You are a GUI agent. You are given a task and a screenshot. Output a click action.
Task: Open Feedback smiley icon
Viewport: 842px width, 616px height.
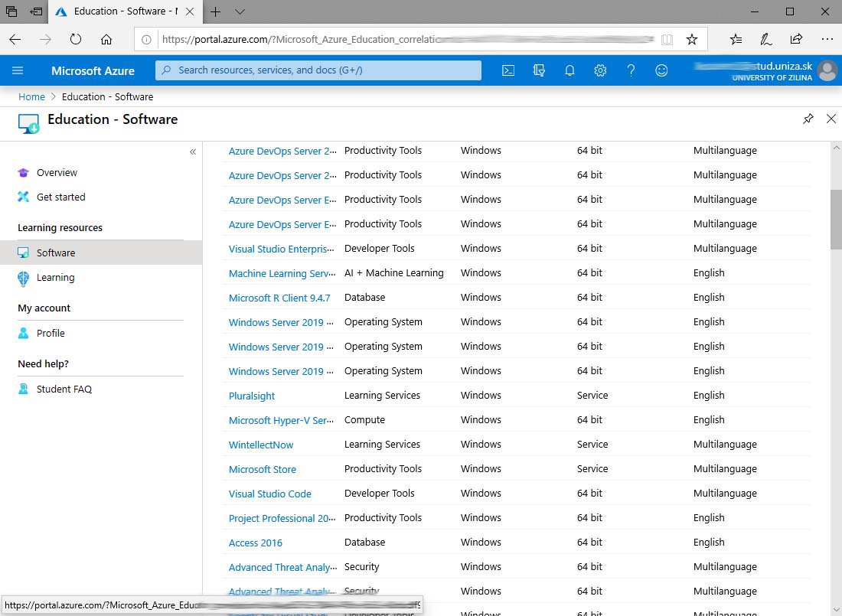click(x=661, y=70)
